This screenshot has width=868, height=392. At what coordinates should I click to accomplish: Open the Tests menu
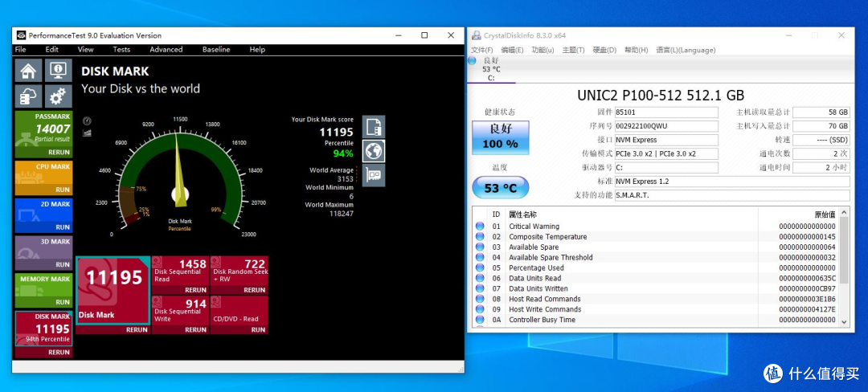(122, 49)
